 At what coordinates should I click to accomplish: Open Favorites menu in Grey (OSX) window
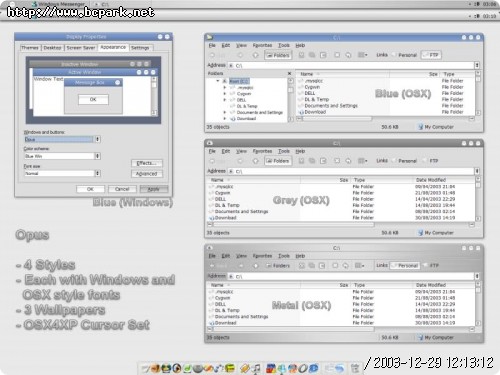[x=262, y=151]
